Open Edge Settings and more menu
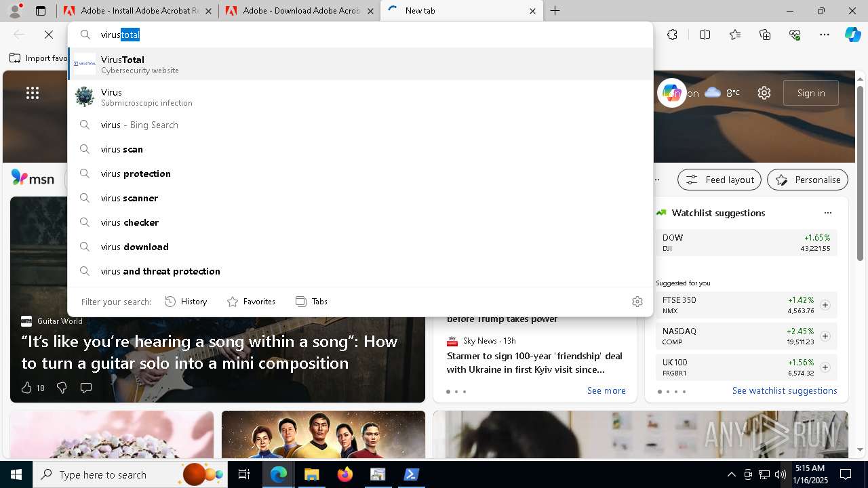 click(825, 35)
